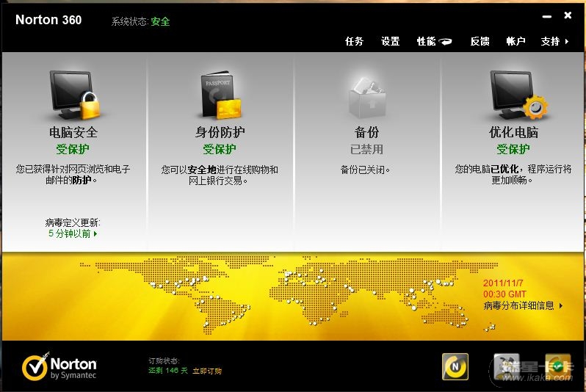
Task: Open the 设置 menu
Action: tap(390, 41)
